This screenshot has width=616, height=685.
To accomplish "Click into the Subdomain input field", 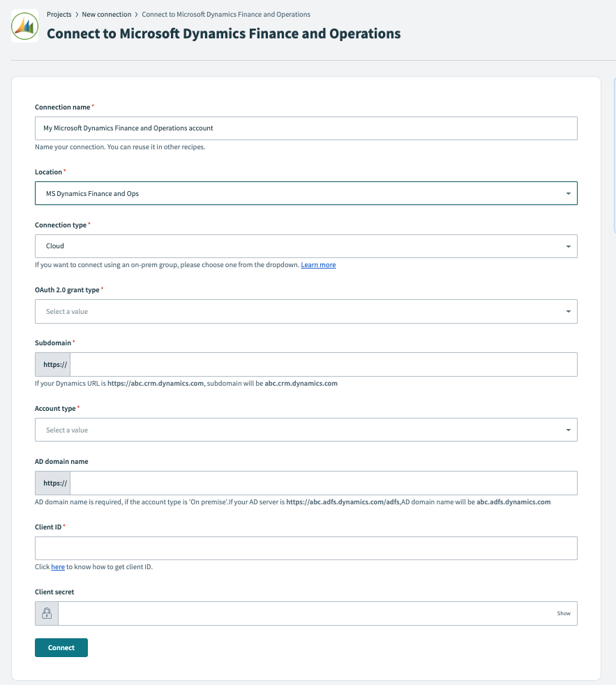I will pos(323,364).
